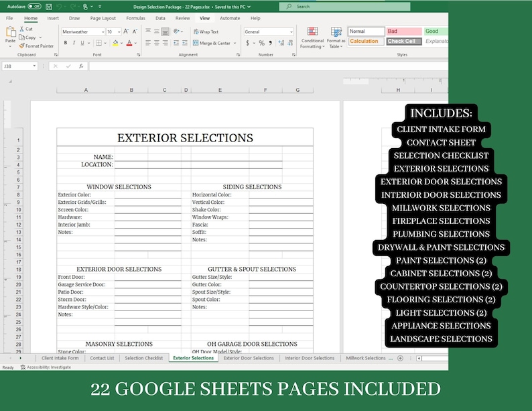The height and width of the screenshot is (411, 532).
Task: Click the Borders icon
Action: (x=98, y=43)
